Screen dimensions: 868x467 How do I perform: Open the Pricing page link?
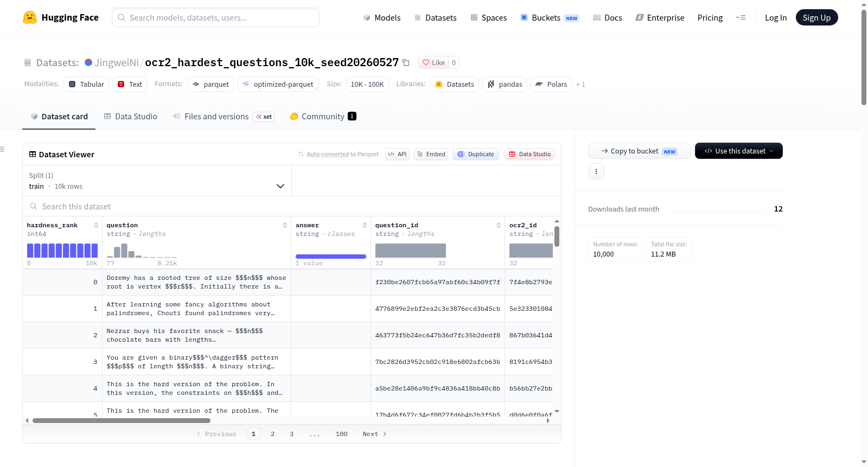[710, 18]
